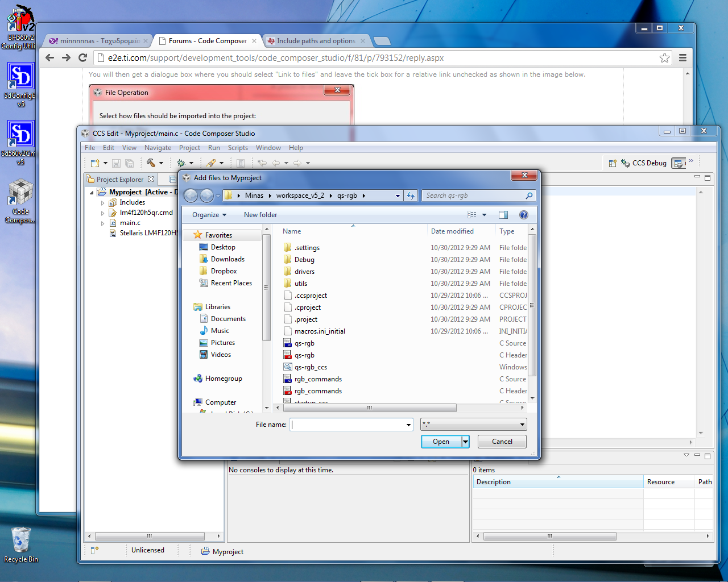Open the Organize dropdown menu

click(x=209, y=215)
